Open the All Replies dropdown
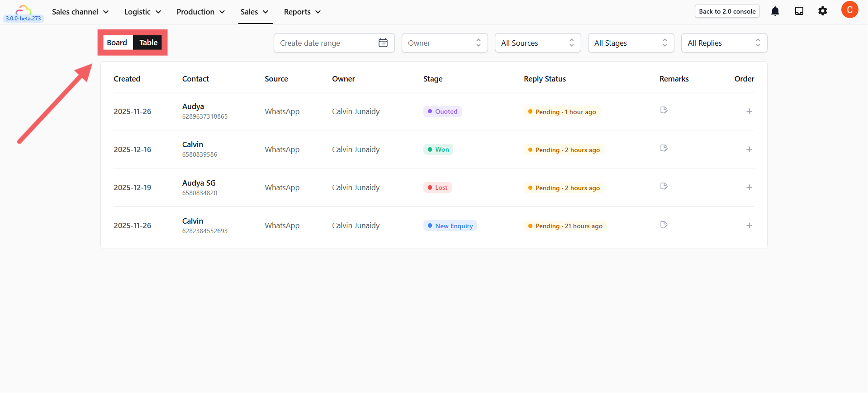 [x=724, y=43]
